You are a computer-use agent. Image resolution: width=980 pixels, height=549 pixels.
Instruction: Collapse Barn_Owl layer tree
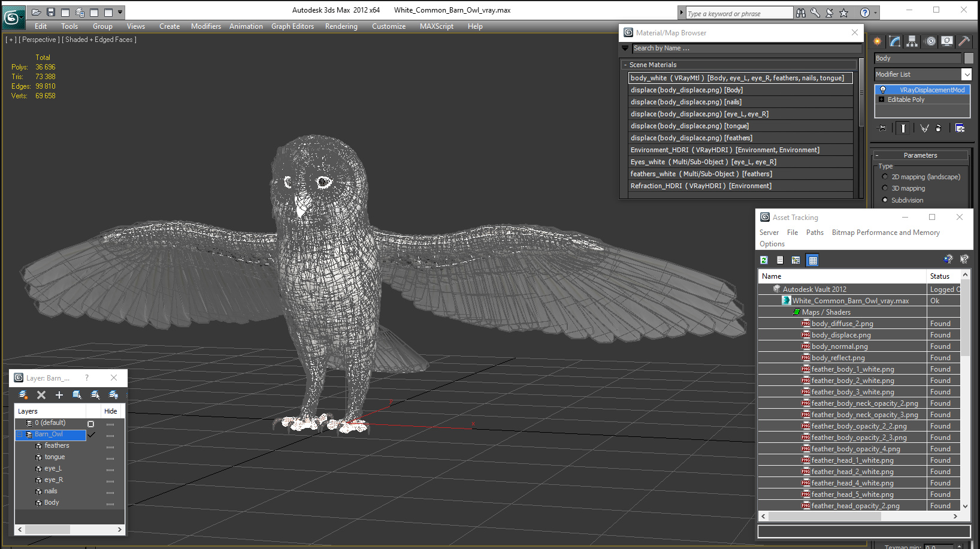[19, 435]
